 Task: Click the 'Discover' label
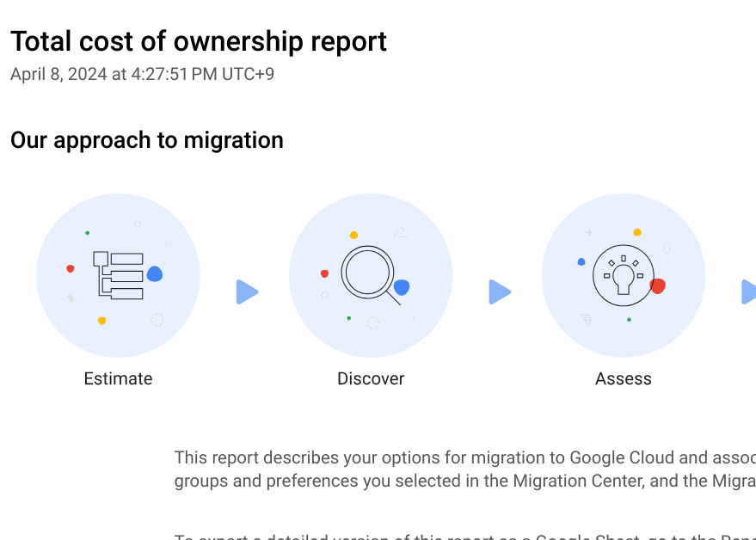tap(371, 378)
